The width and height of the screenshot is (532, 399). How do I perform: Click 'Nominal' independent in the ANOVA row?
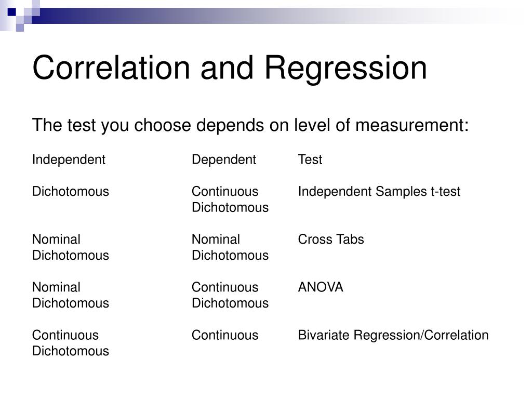pos(56,287)
